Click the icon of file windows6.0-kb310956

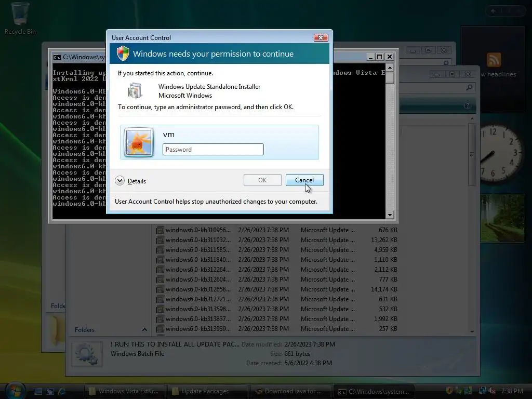coord(160,230)
